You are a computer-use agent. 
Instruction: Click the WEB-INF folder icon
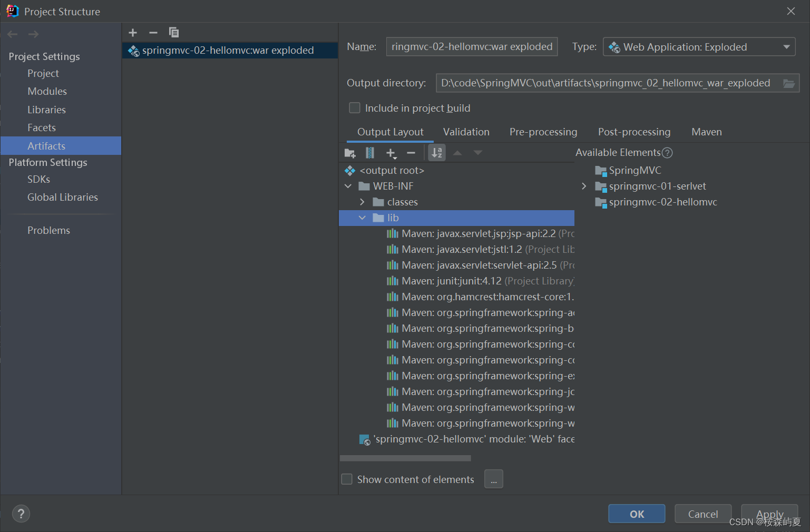(364, 186)
